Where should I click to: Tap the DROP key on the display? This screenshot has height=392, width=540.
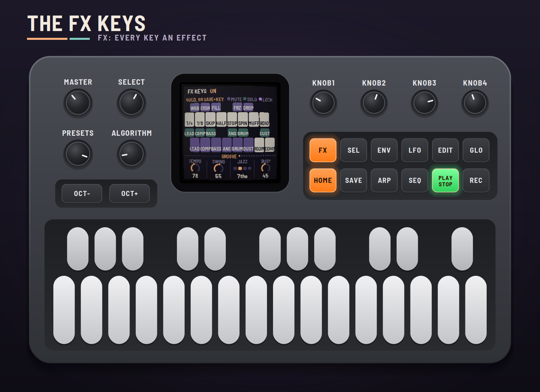[248, 107]
